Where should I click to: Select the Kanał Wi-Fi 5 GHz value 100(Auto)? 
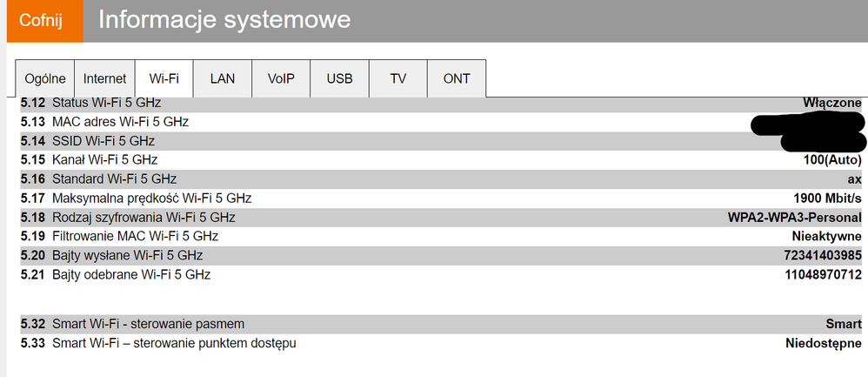pyautogui.click(x=832, y=160)
